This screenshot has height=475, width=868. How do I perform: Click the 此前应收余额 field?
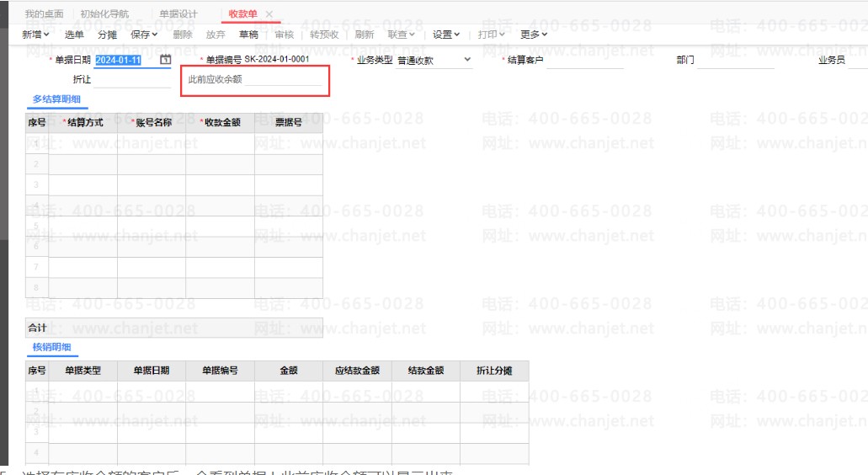[283, 79]
